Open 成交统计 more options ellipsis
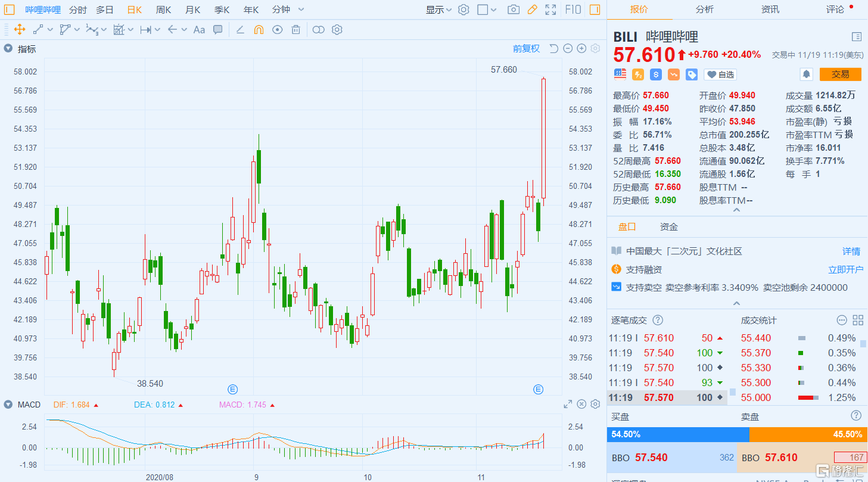The image size is (868, 482). (x=842, y=320)
